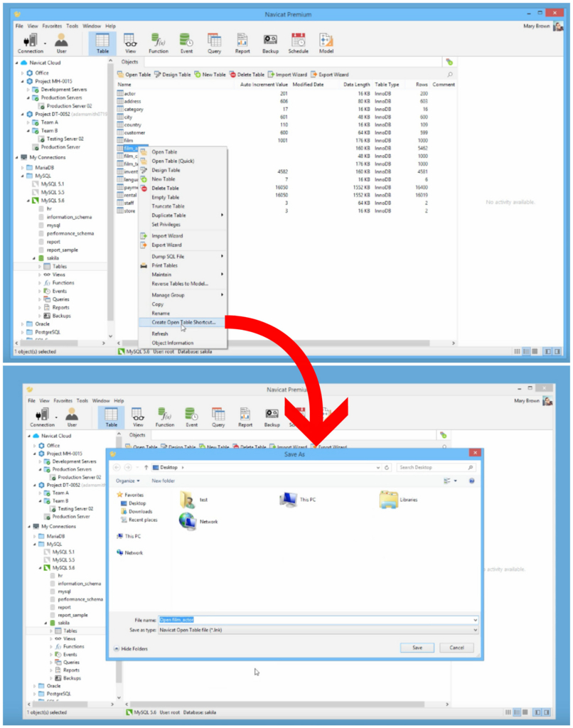
Task: Click the help icon in the Save As dialog
Action: coord(472,481)
